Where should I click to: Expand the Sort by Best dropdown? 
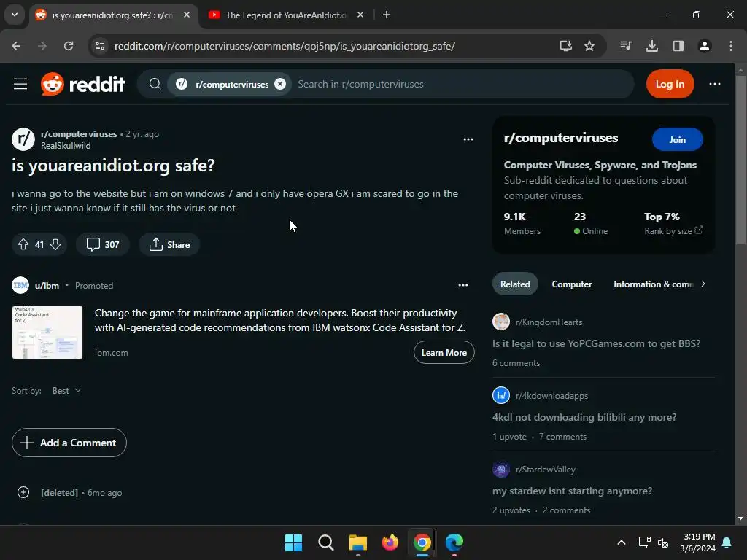(66, 391)
